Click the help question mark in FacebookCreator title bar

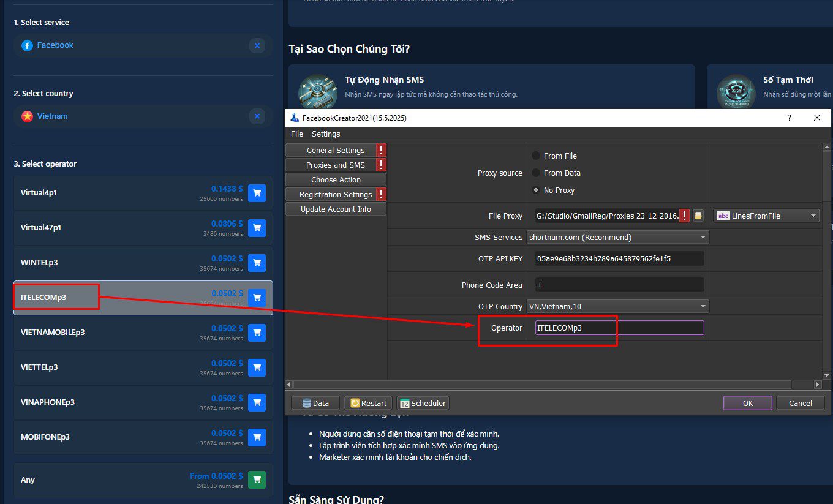pos(789,118)
